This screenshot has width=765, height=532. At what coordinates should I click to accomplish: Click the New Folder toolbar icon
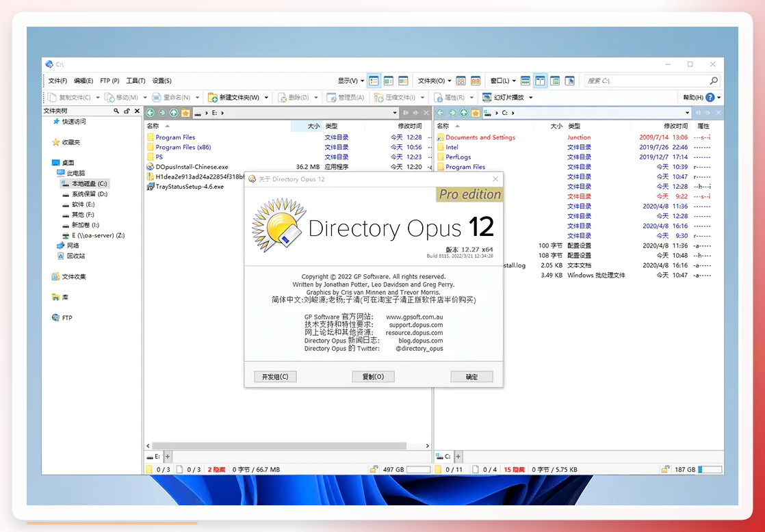(213, 98)
